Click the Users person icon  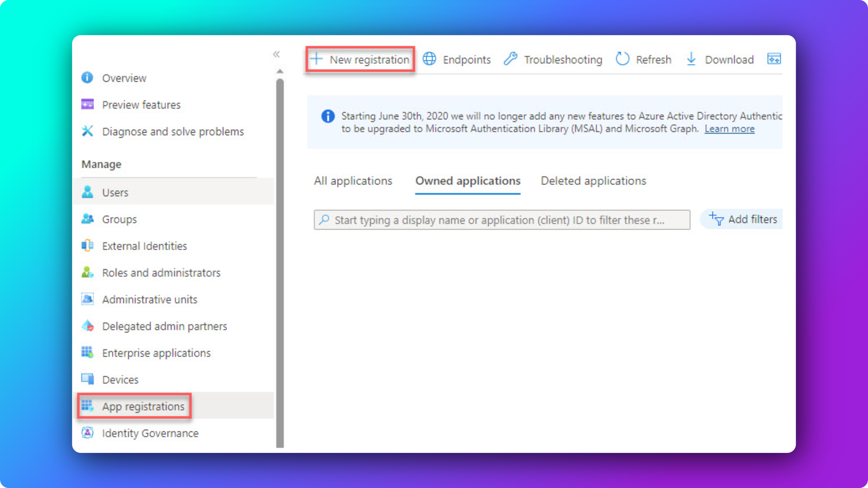point(87,192)
